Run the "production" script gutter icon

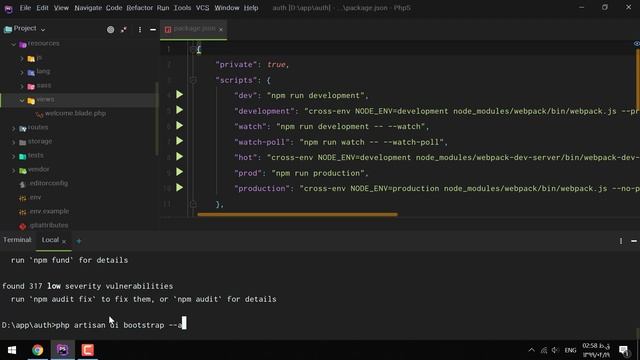coord(180,188)
